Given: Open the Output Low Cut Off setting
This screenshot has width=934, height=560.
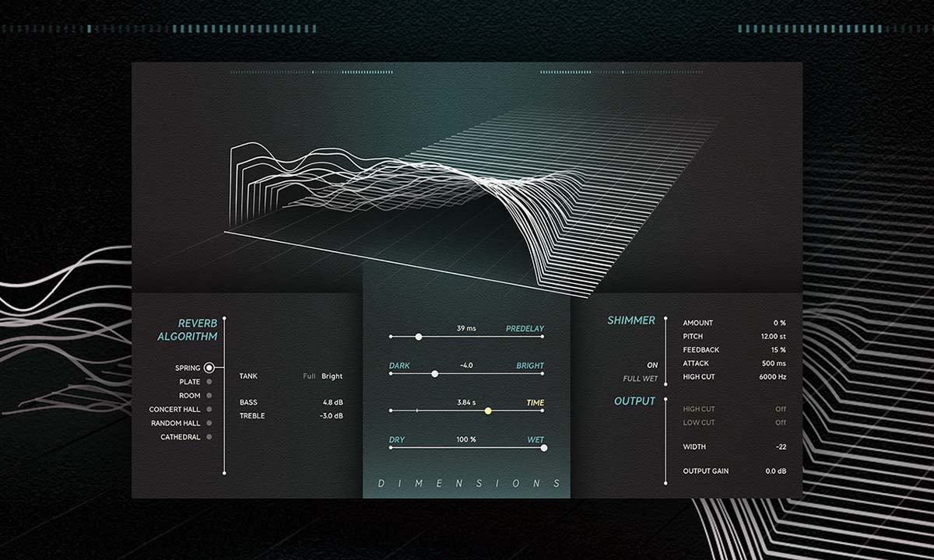Looking at the screenshot, I should point(780,423).
